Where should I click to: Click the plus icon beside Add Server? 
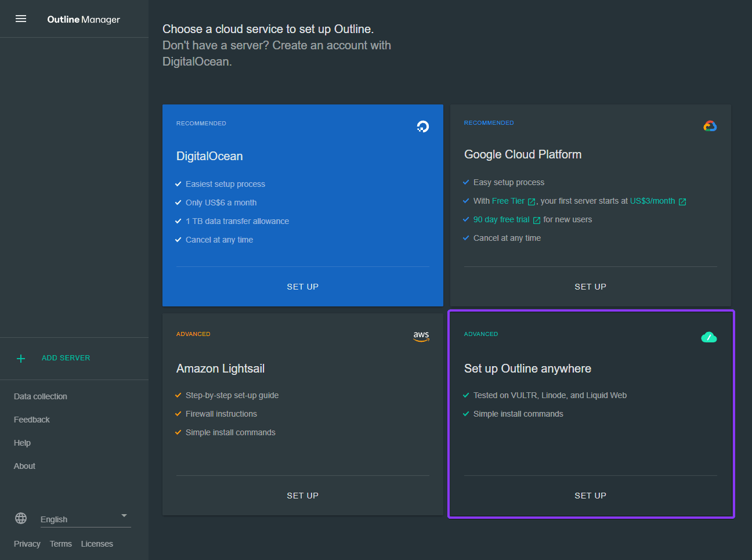pos(21,359)
